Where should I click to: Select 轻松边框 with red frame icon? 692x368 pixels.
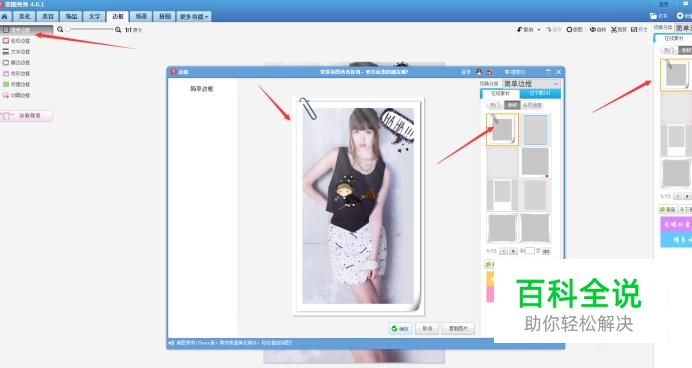click(17, 41)
